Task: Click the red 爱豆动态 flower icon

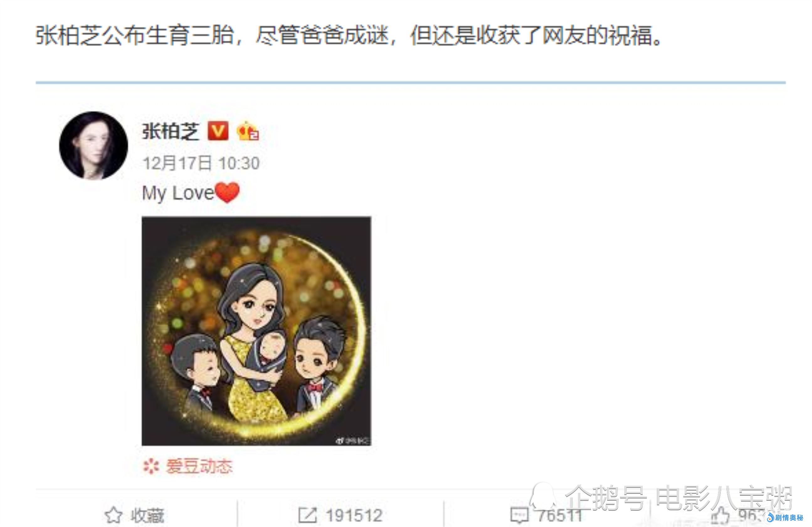Action: (x=151, y=466)
